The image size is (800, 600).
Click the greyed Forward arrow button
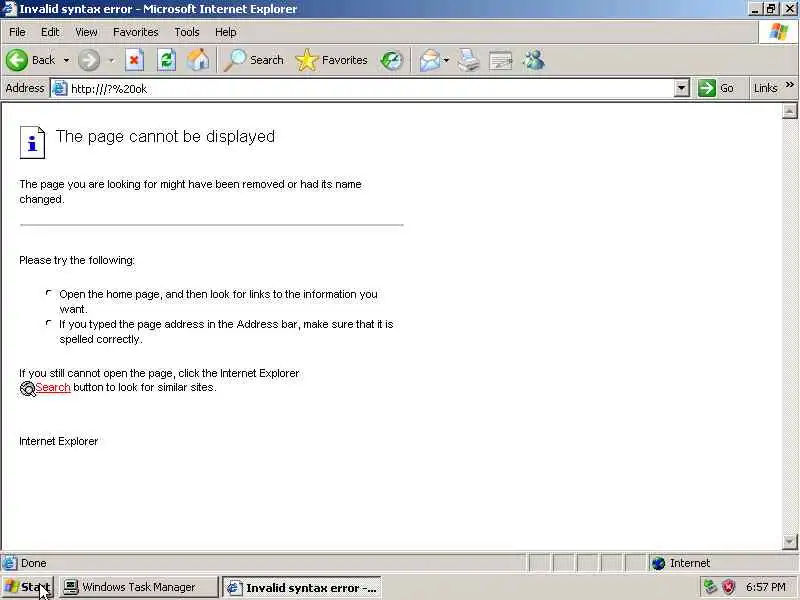pyautogui.click(x=89, y=60)
